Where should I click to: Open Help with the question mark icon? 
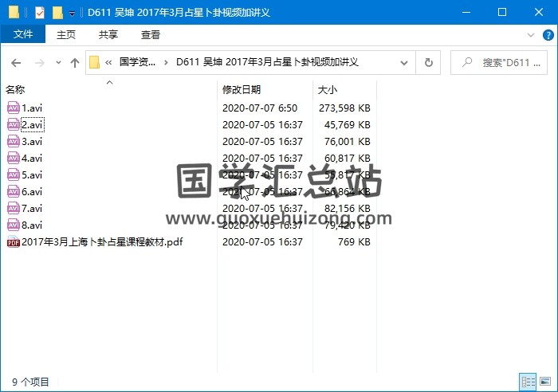tap(548, 35)
